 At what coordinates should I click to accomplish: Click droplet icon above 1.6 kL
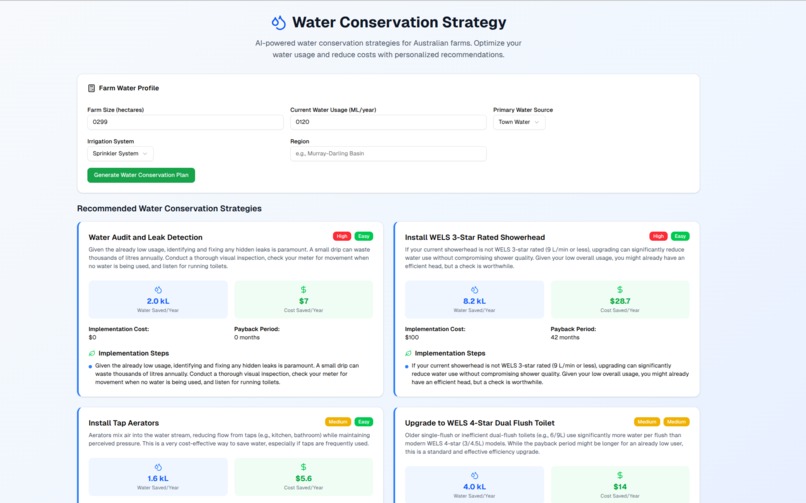[x=158, y=467]
